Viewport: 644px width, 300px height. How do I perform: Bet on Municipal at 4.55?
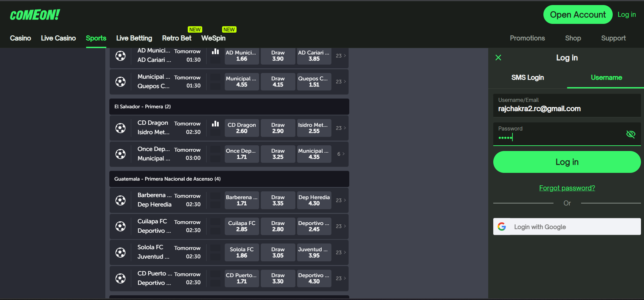(x=242, y=81)
